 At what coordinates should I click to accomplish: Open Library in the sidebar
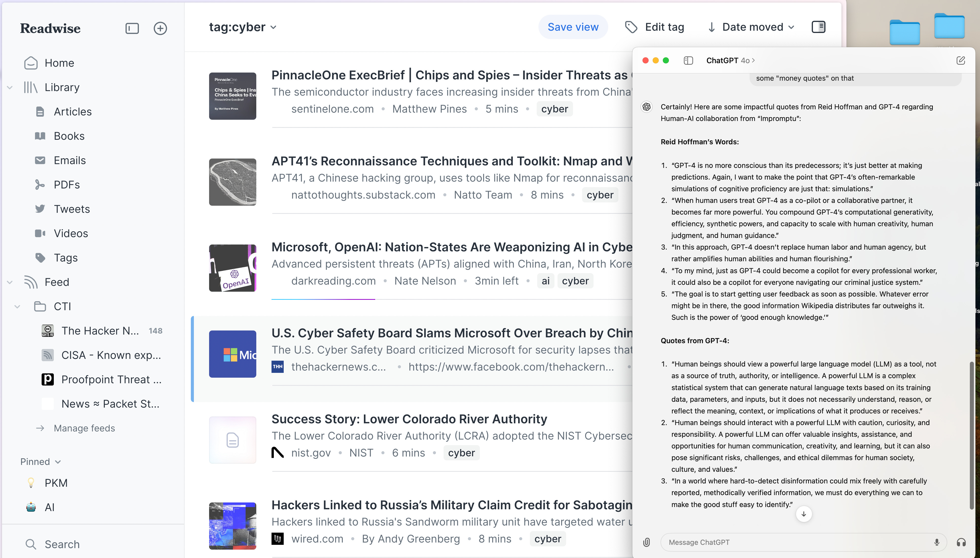tap(62, 88)
